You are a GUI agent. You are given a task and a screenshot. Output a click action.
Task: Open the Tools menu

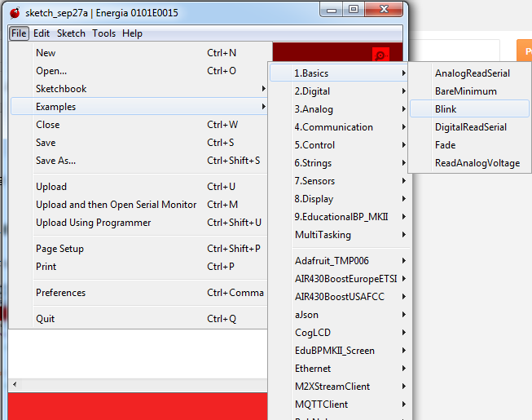(x=103, y=33)
